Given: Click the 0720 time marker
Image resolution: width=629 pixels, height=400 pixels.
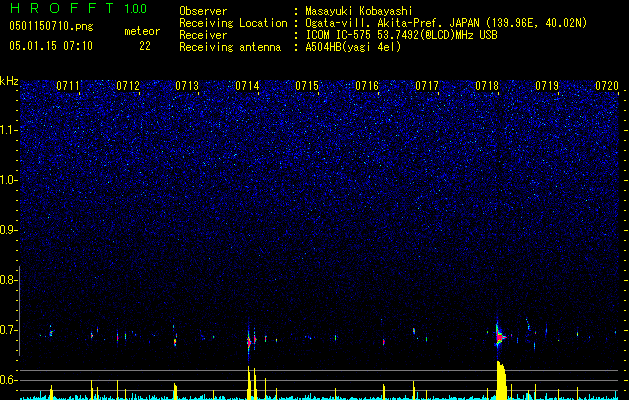Looking at the screenshot, I should pos(607,86).
